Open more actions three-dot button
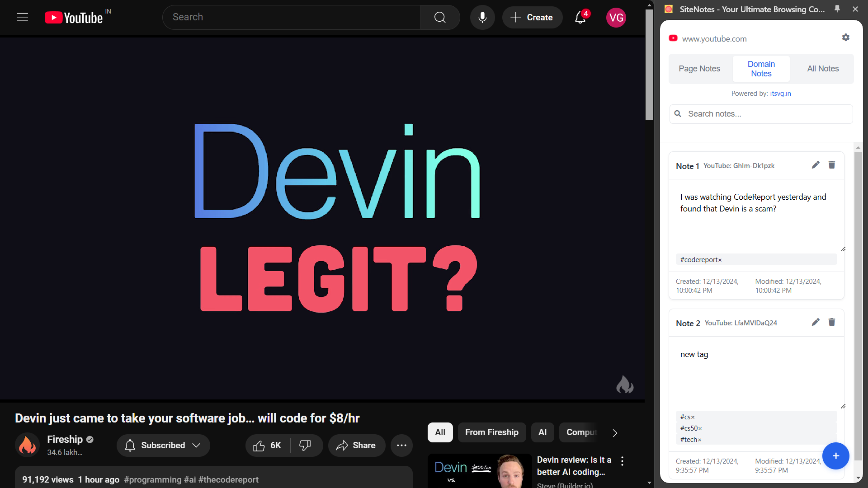The width and height of the screenshot is (868, 488). [401, 446]
